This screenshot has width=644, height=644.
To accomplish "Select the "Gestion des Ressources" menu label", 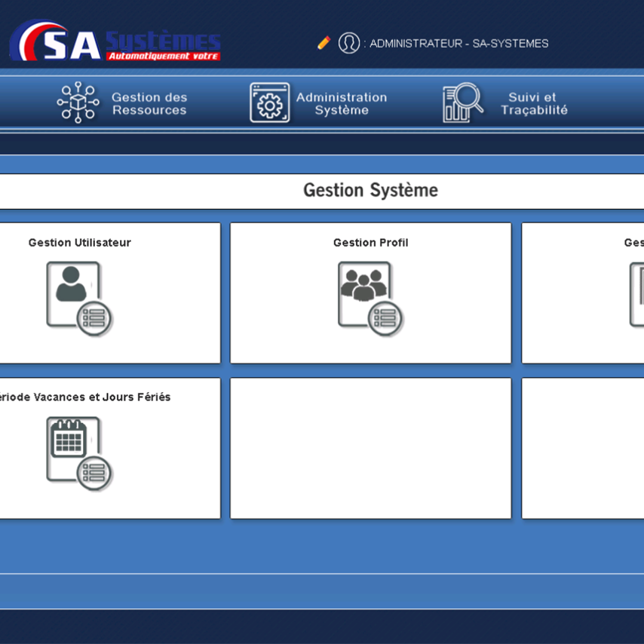I will click(149, 103).
